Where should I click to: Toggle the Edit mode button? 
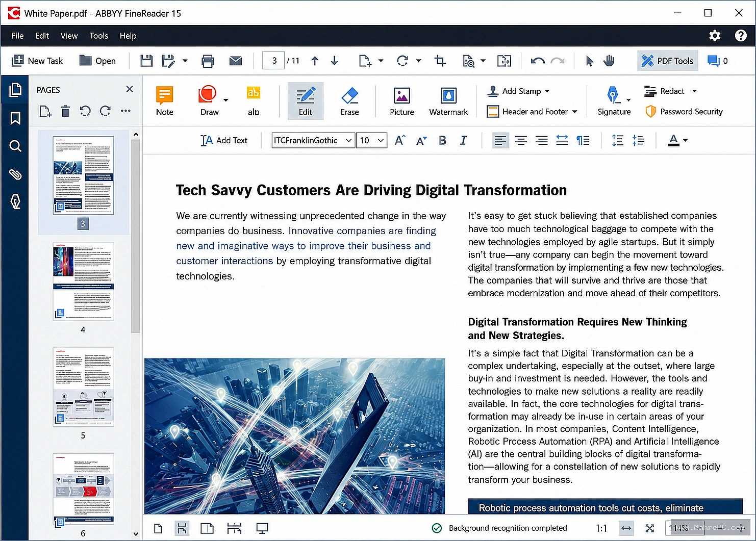306,101
